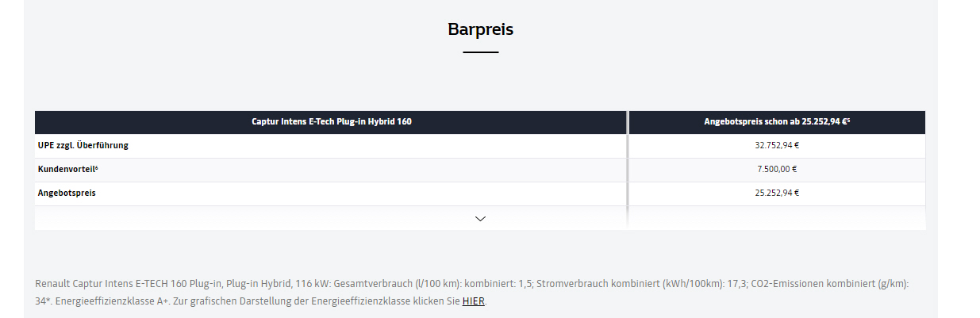Click the vertical divider between table columns
Image resolution: width=980 pixels, height=318 pixels.
pos(627,170)
